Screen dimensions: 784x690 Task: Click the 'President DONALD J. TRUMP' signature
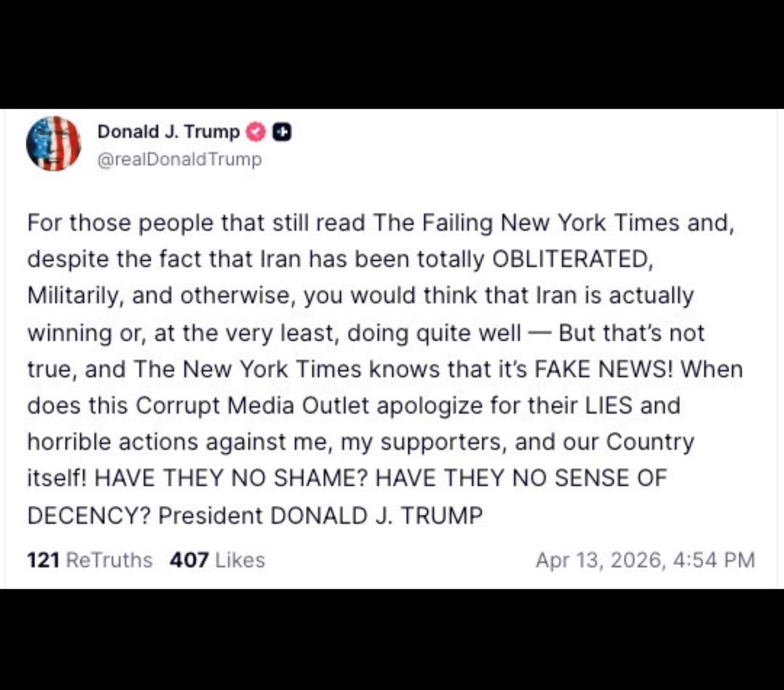click(x=320, y=515)
